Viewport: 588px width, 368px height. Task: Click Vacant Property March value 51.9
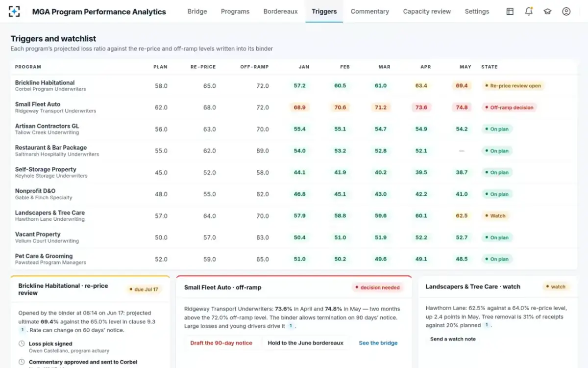pos(381,237)
